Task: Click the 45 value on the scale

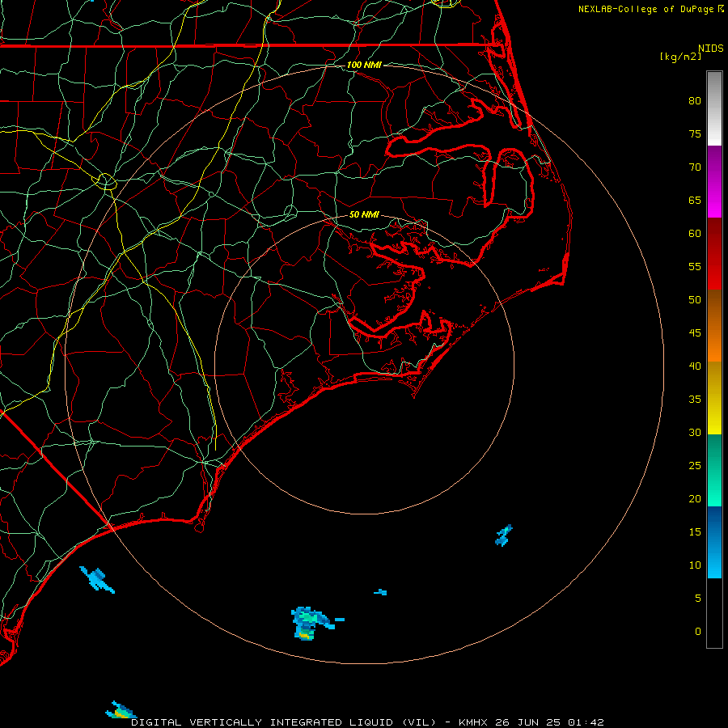Action: [695, 333]
